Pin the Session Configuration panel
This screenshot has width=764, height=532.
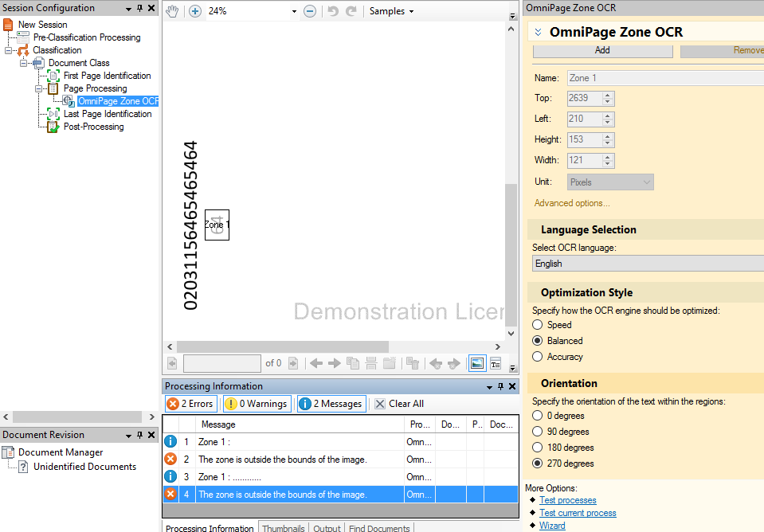pos(139,8)
